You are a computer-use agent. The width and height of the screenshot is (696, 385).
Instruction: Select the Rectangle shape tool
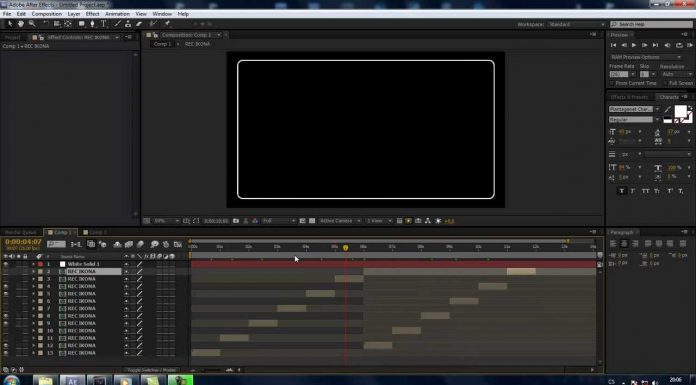pyautogui.click(x=82, y=24)
